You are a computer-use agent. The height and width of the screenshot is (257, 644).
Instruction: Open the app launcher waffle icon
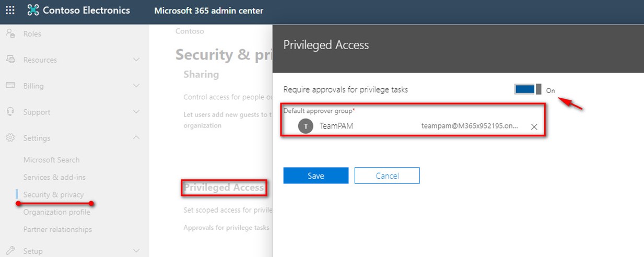(x=10, y=10)
